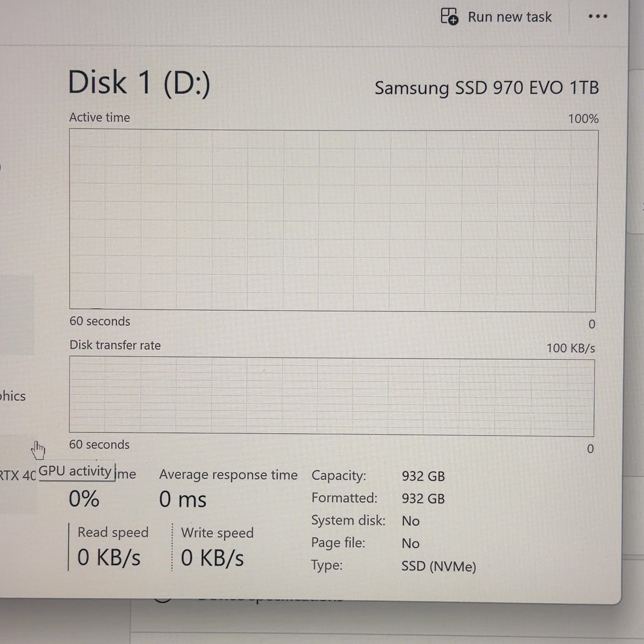Click the 100% scale label
This screenshot has width=644, height=644.
pos(583,119)
